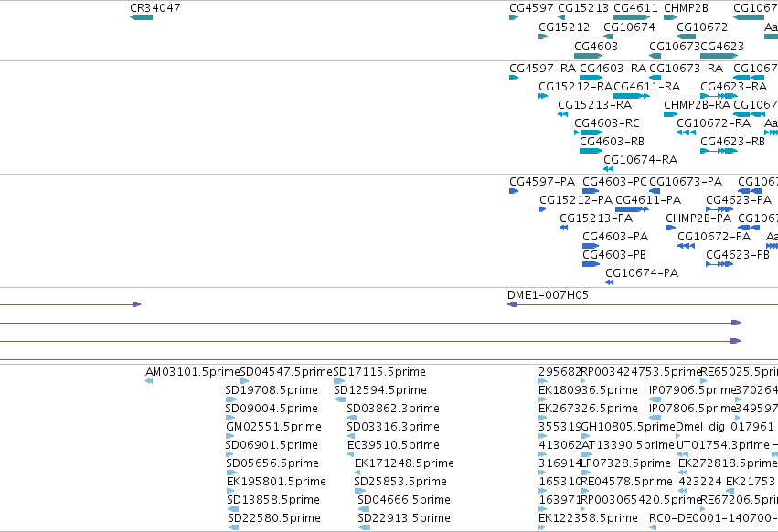Screen dimensions: 778x532
Task: Open EST 'IP07906.5prime' label
Action: [692, 390]
